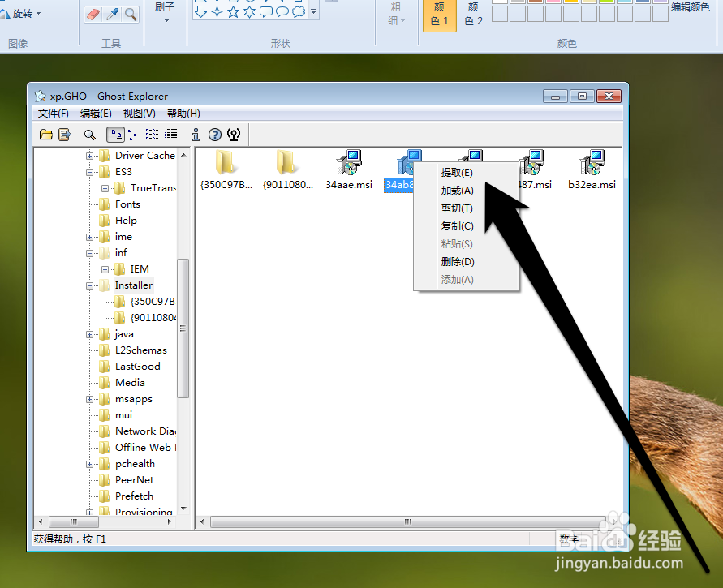723x588 pixels.
Task: Click the Extract icon in Ghost Explorer toolbar
Action: click(x=65, y=135)
